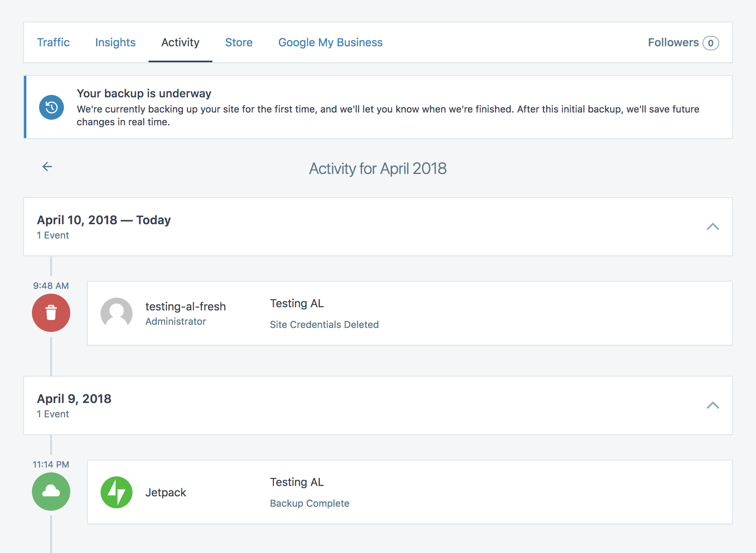Go to Google My Business tab
The width and height of the screenshot is (756, 553).
[x=330, y=43]
